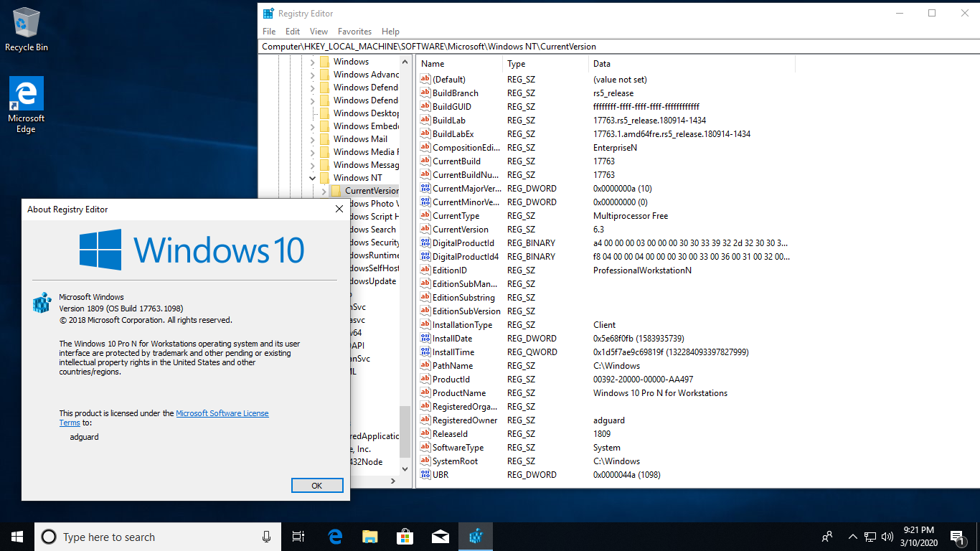Click the binary icon beside DigitalProductId4
Viewport: 980px width, 551px height.
click(425, 257)
